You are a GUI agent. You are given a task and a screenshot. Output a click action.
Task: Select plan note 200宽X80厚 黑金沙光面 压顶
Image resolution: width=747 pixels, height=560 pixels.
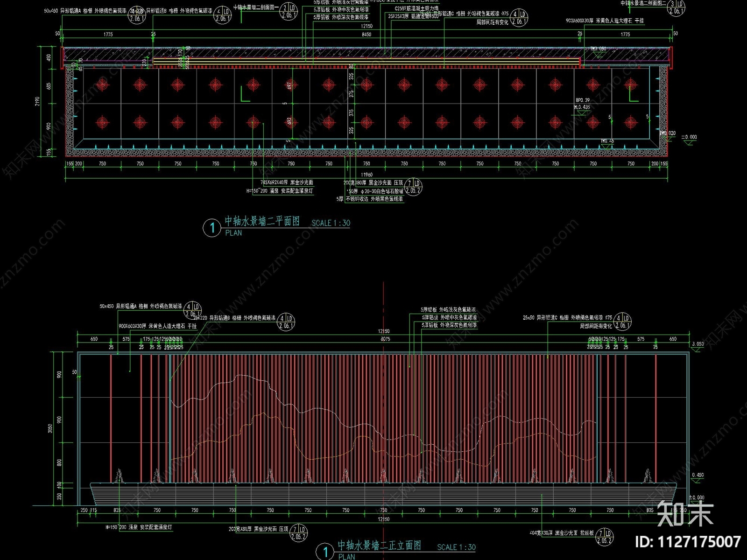[x=373, y=183]
